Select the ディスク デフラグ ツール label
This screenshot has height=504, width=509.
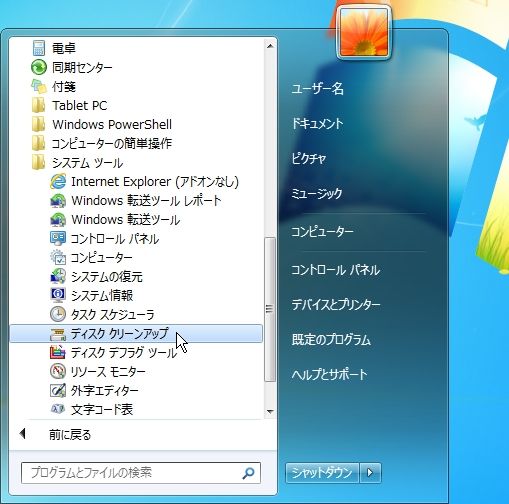pyautogui.click(x=124, y=353)
